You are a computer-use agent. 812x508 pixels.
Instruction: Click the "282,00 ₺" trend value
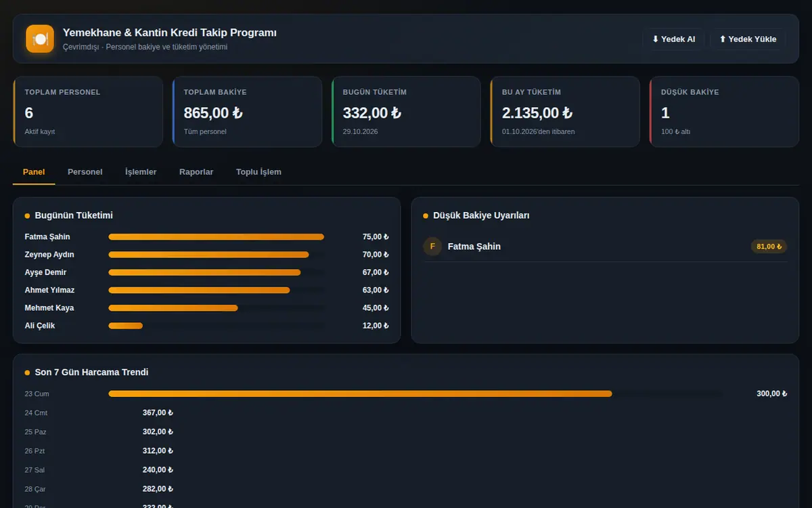click(158, 488)
